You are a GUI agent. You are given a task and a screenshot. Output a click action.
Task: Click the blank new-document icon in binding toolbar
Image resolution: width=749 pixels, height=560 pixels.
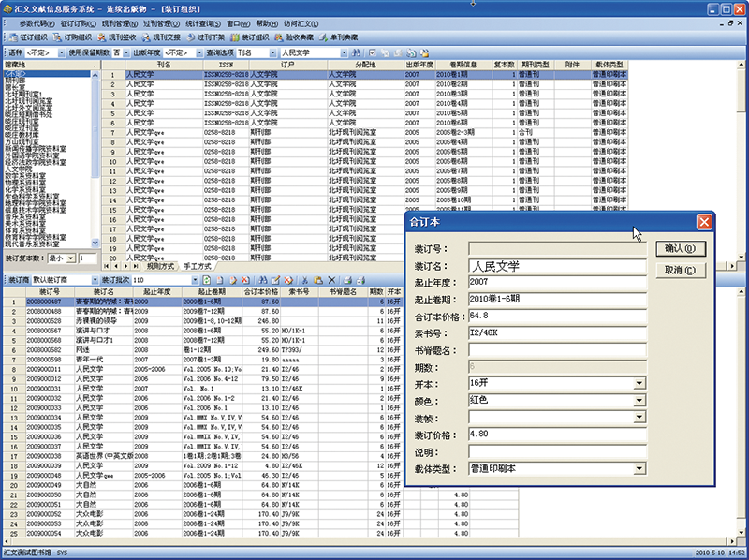220,280
